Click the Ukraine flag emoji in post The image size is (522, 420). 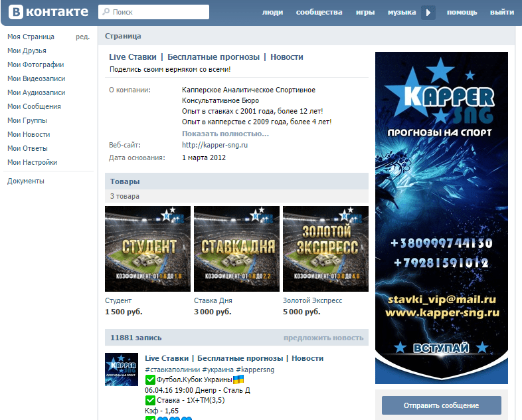click(238, 379)
